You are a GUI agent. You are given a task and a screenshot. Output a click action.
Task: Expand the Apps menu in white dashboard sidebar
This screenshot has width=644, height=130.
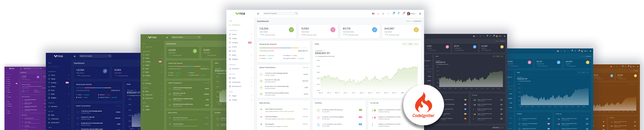[241, 78]
